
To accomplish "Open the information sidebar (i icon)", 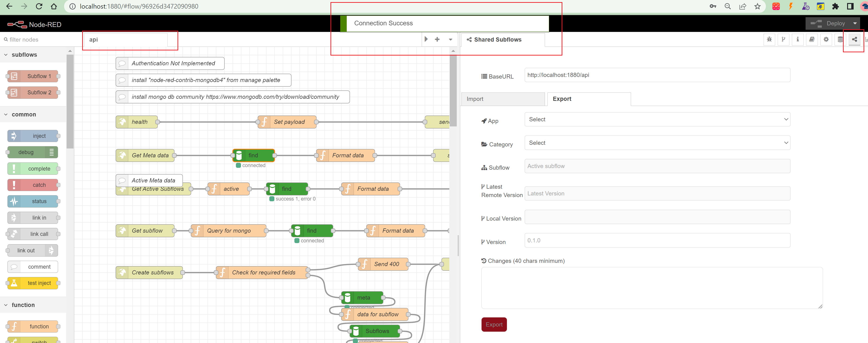I will click(x=798, y=40).
